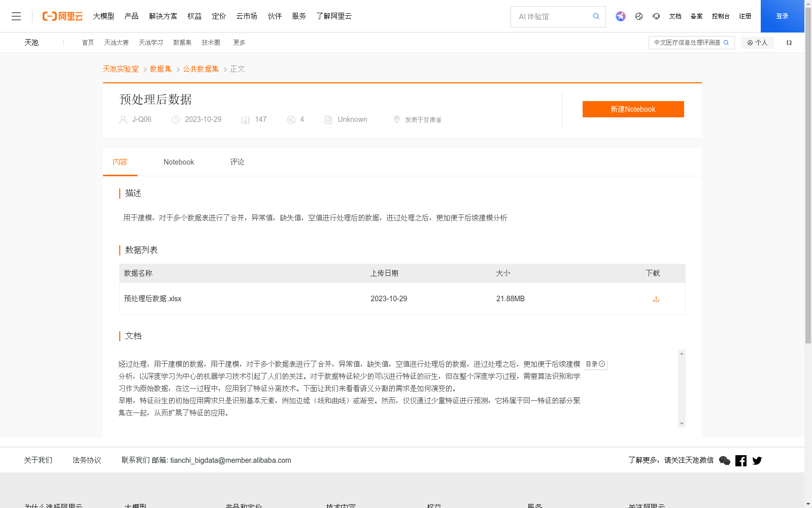Click author name J-Q06
Viewport: 812px width, 508px height.
[142, 119]
